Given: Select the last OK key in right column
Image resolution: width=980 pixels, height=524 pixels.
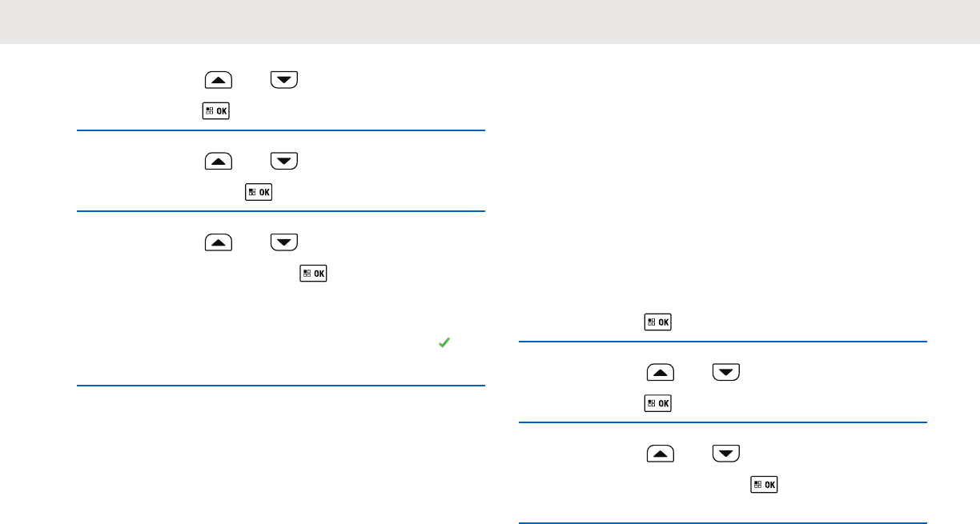Looking at the screenshot, I should click(763, 485).
